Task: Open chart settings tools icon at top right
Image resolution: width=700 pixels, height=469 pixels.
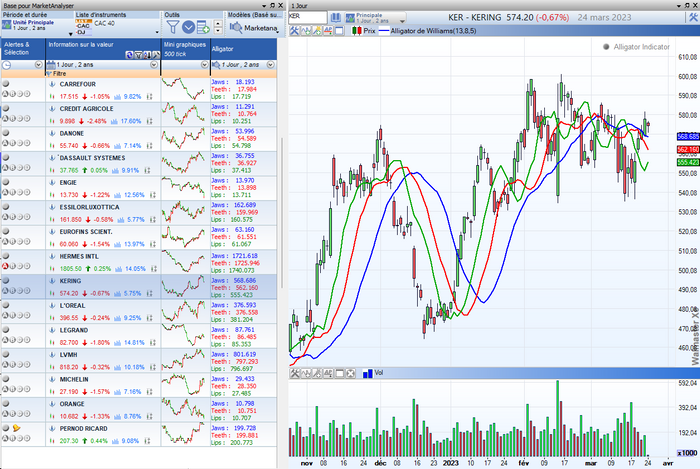Action: tap(692, 17)
